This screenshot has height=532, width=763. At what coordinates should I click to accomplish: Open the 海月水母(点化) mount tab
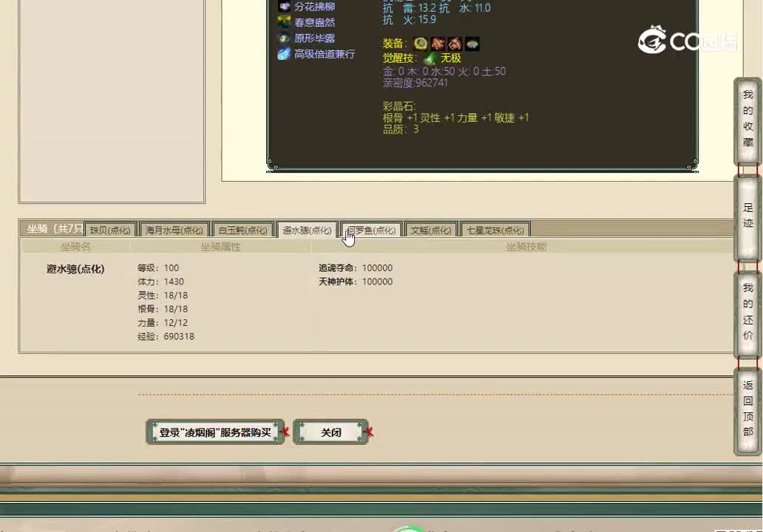click(x=174, y=230)
